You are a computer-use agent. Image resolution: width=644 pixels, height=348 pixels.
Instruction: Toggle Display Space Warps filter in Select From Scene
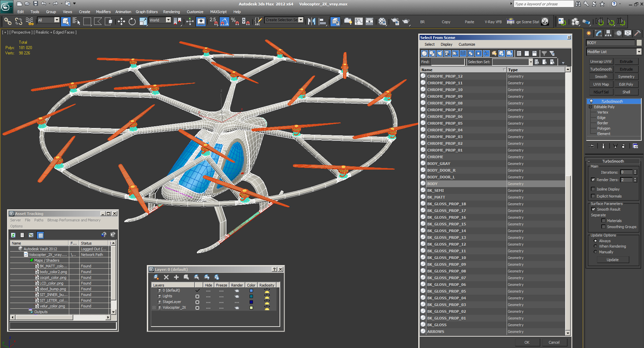463,54
